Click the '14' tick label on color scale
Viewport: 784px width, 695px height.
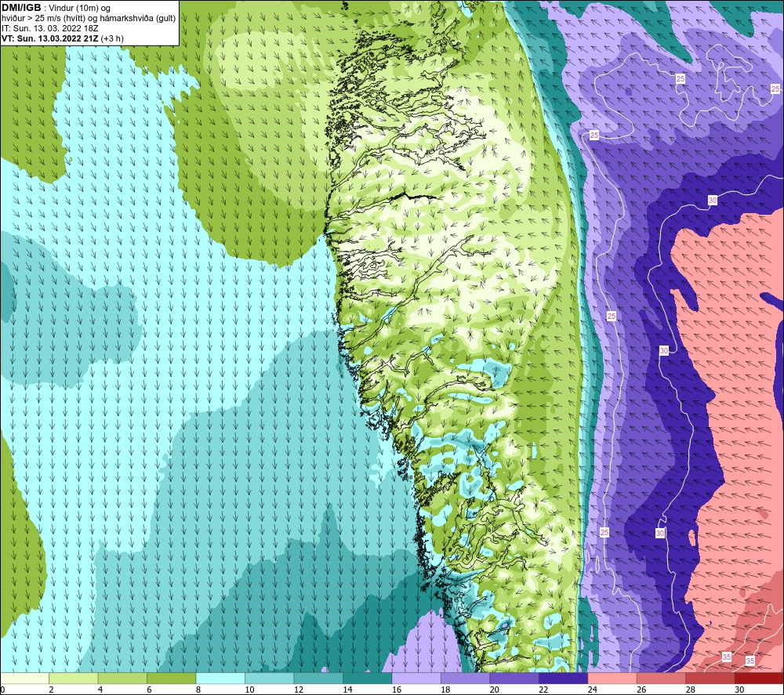point(347,690)
